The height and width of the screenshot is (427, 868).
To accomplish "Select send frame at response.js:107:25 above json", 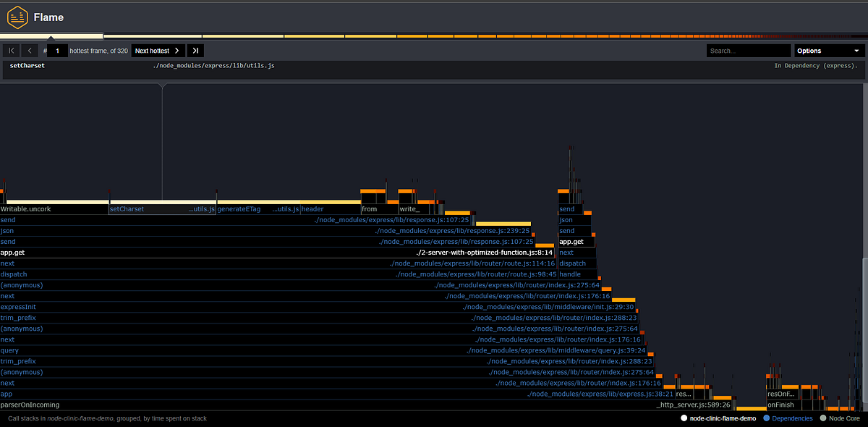I will point(237,220).
